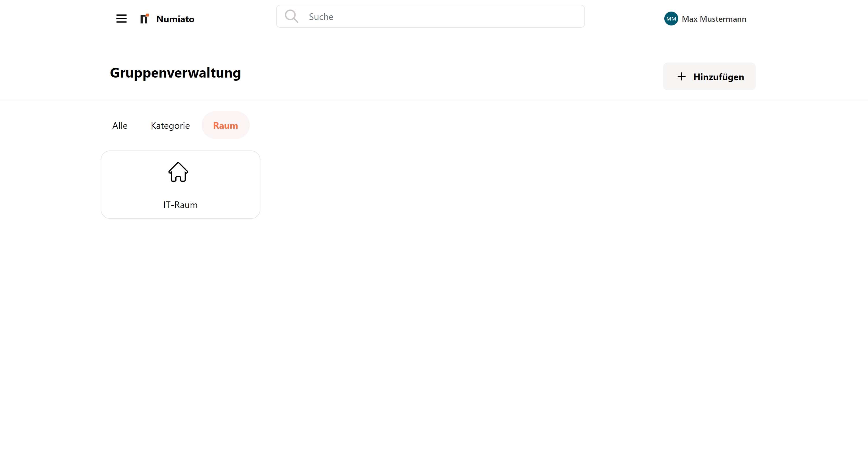Click the empty right end of search bar
The image size is (868, 459).
click(x=539, y=16)
